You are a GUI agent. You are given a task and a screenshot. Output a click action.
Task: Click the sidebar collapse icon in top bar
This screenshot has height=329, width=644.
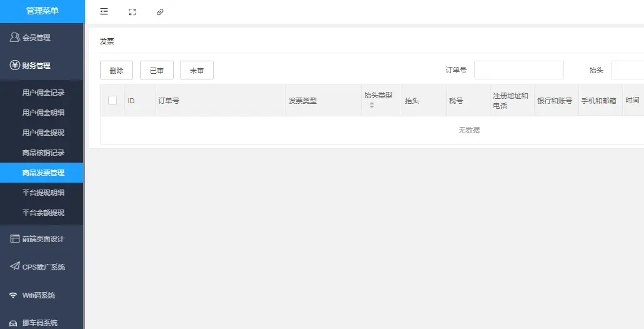tap(104, 11)
